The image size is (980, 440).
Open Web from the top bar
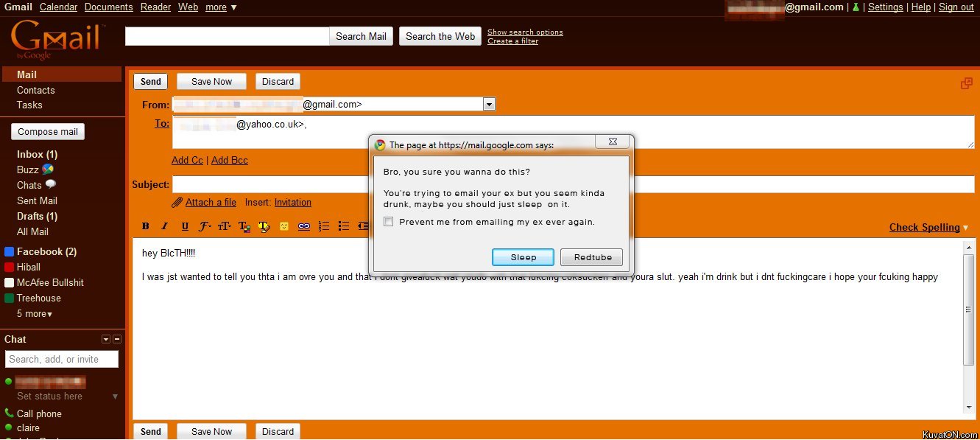point(188,7)
